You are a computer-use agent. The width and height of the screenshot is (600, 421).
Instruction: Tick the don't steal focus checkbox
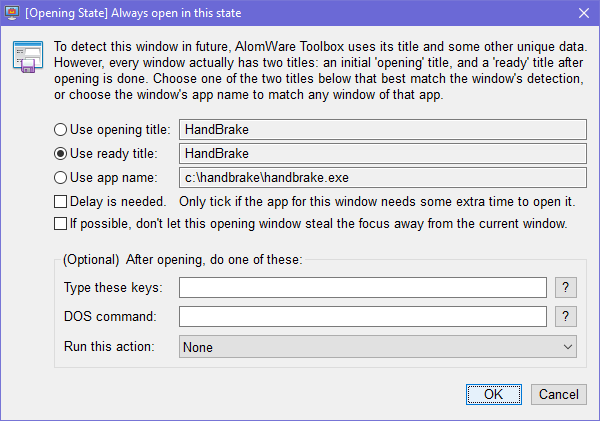click(x=61, y=222)
